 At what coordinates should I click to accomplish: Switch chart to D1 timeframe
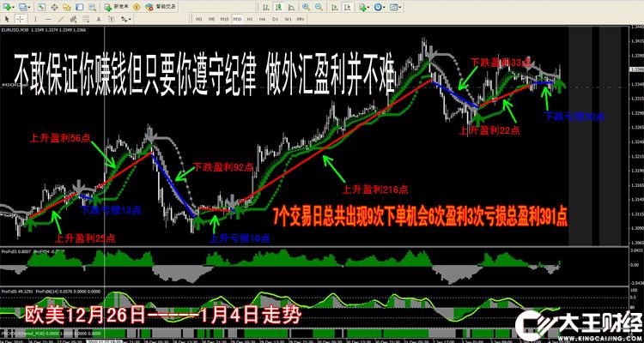[x=275, y=19]
